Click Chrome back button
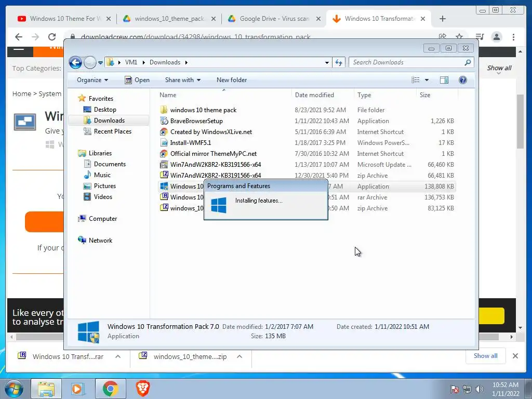 [x=19, y=37]
